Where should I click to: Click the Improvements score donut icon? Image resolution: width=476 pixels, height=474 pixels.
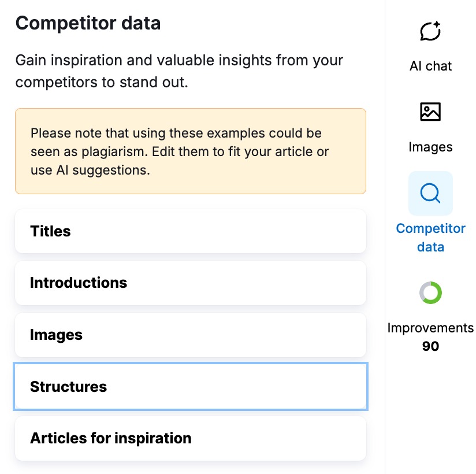point(430,292)
